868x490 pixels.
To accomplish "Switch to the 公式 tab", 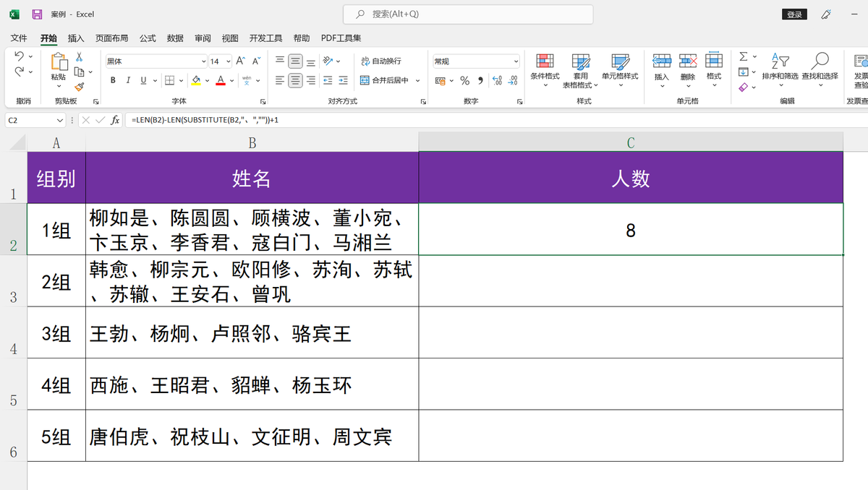I will pyautogui.click(x=148, y=38).
